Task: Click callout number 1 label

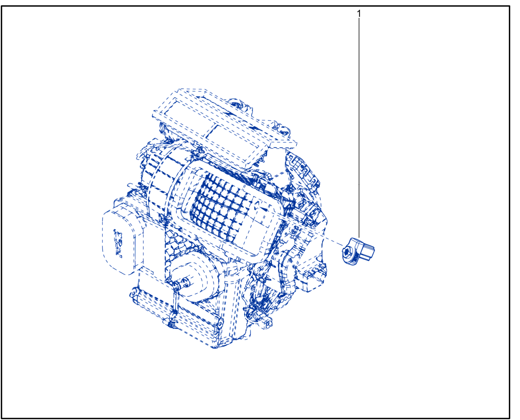Action: tap(359, 14)
